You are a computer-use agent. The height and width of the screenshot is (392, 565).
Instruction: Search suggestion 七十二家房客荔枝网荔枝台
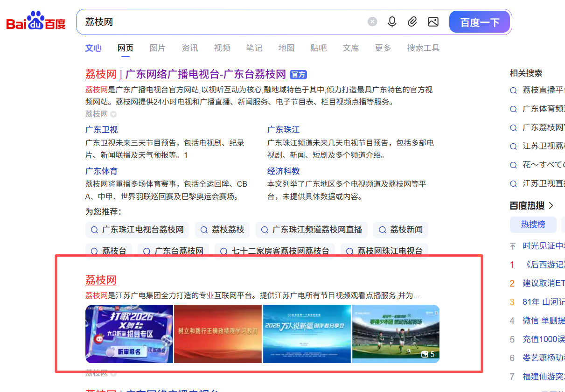pos(275,251)
